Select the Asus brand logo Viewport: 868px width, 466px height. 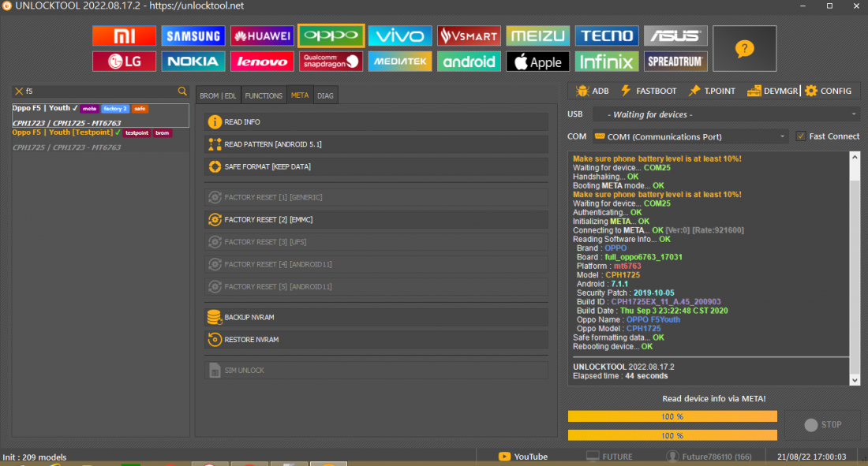point(675,36)
